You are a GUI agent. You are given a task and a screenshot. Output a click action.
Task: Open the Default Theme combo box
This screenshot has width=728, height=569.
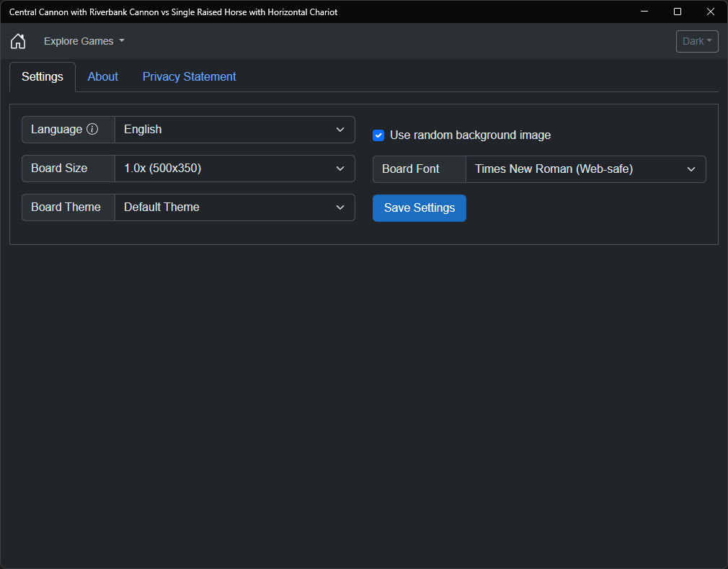click(234, 207)
